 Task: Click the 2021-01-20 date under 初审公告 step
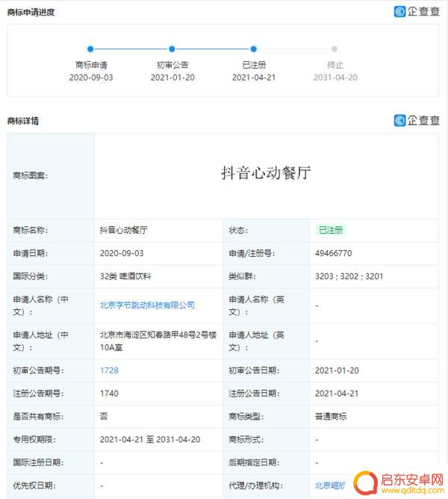point(172,78)
